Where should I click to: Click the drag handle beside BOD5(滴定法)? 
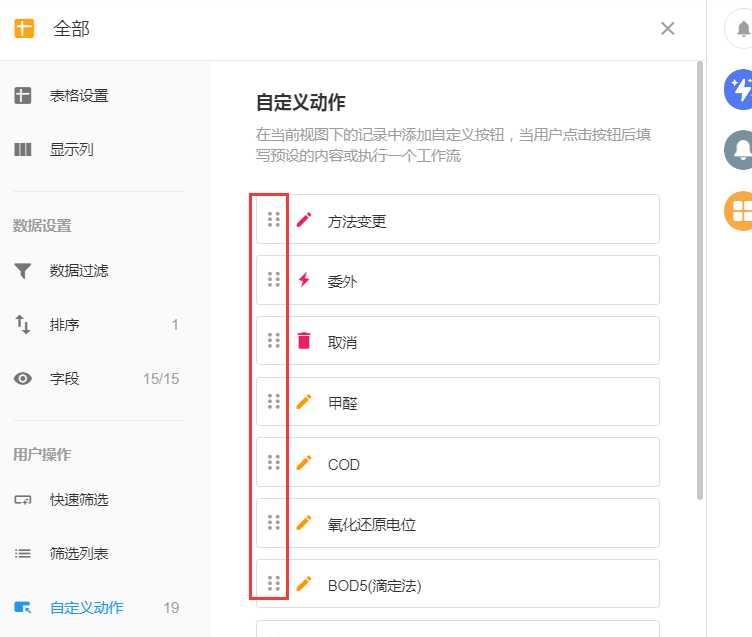(x=273, y=584)
